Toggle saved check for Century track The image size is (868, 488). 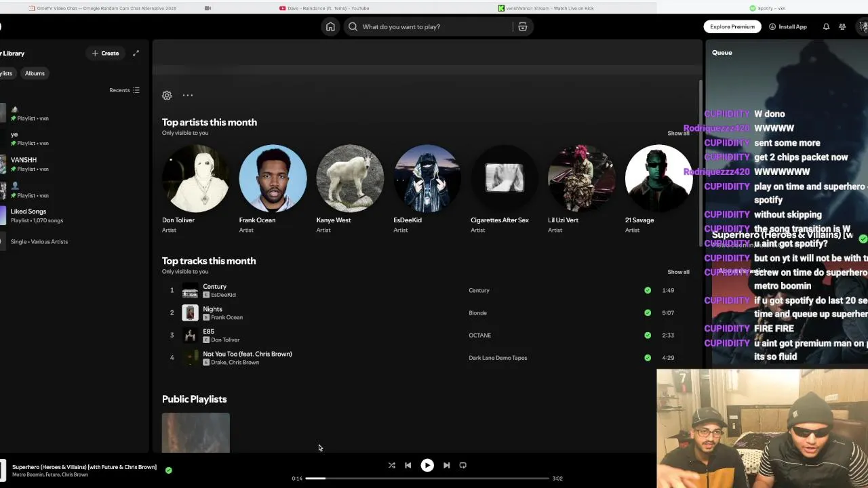(x=648, y=290)
